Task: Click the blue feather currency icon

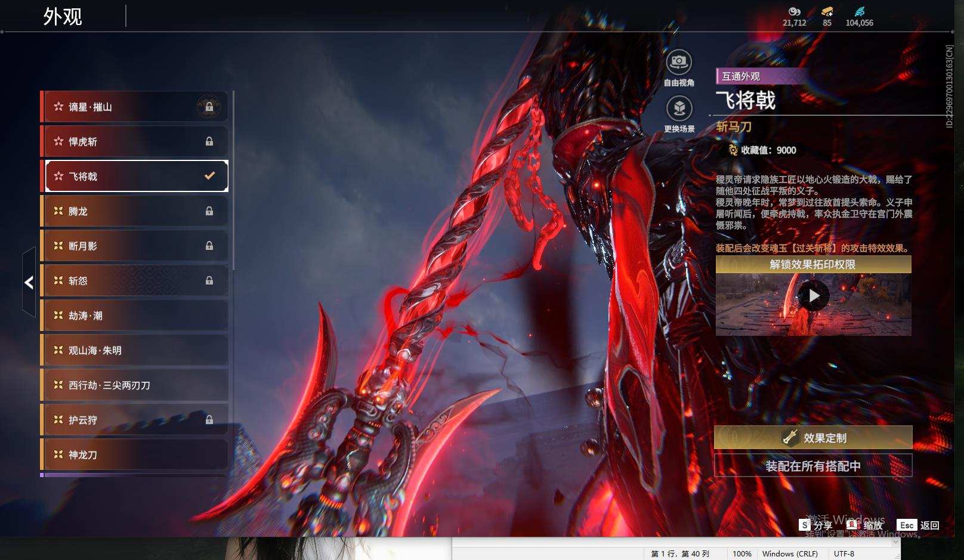Action: (859, 11)
